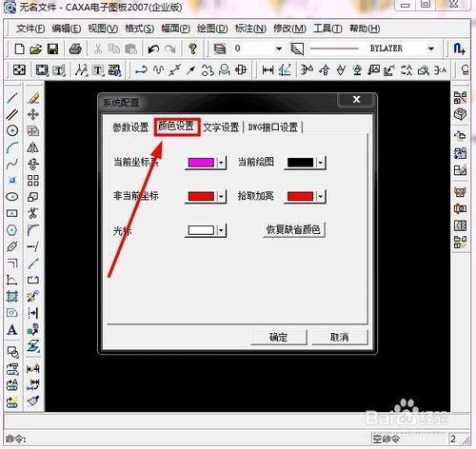Switch to the DWG接口设置 tab
Screen dimensions: 476x449
coord(273,127)
